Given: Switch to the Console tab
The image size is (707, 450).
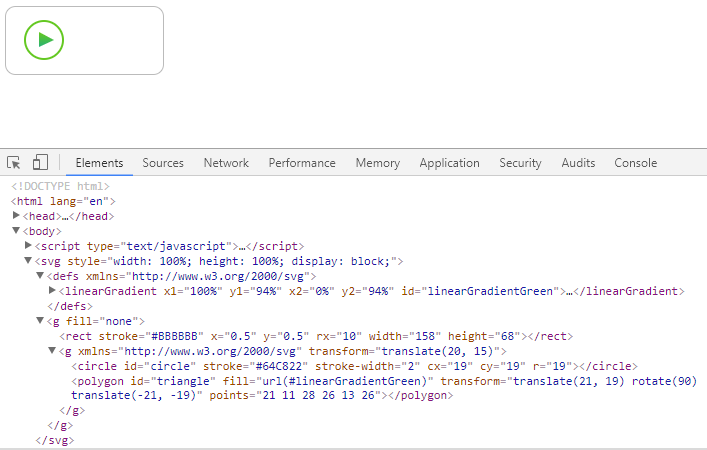Looking at the screenshot, I should (x=635, y=163).
